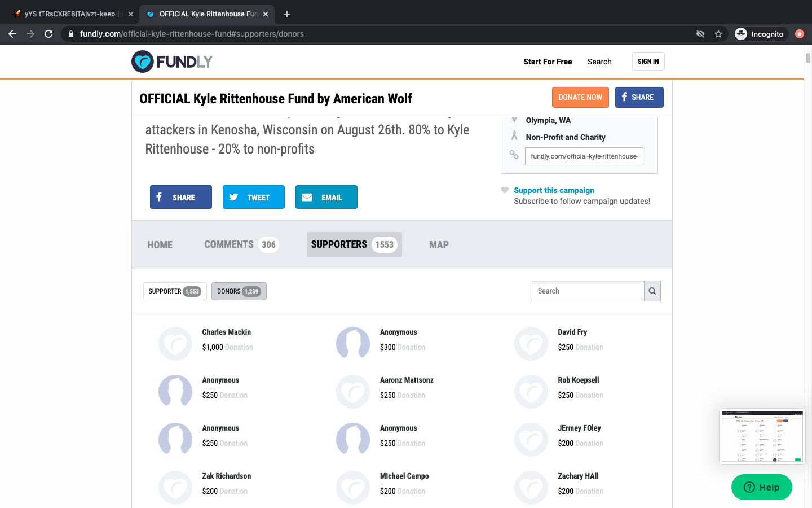Close the OFFICIAL Kyle Rittenhouse Fund tab
This screenshot has width=812, height=508.
[266, 14]
